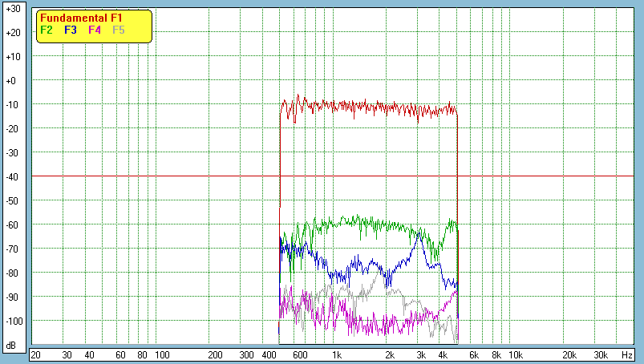The height and width of the screenshot is (364, 644).
Task: Click the +30 value on the Y-axis
Action: click(12, 8)
